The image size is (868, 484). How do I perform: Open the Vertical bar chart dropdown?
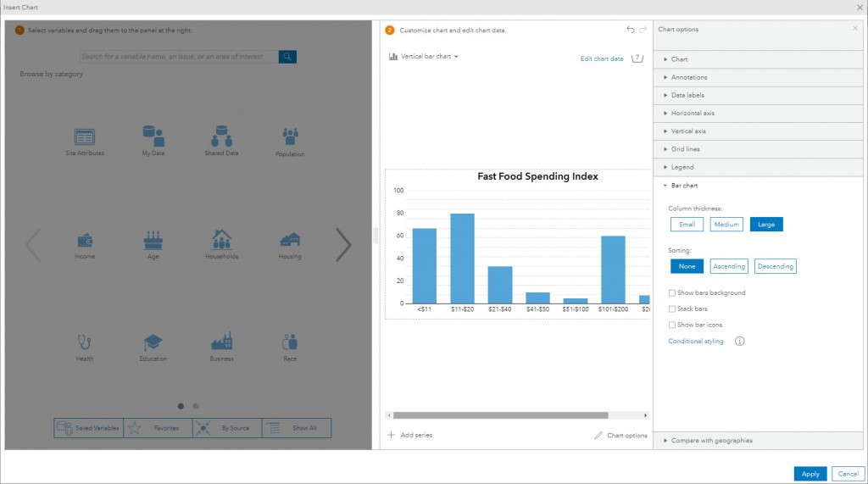[x=424, y=57]
